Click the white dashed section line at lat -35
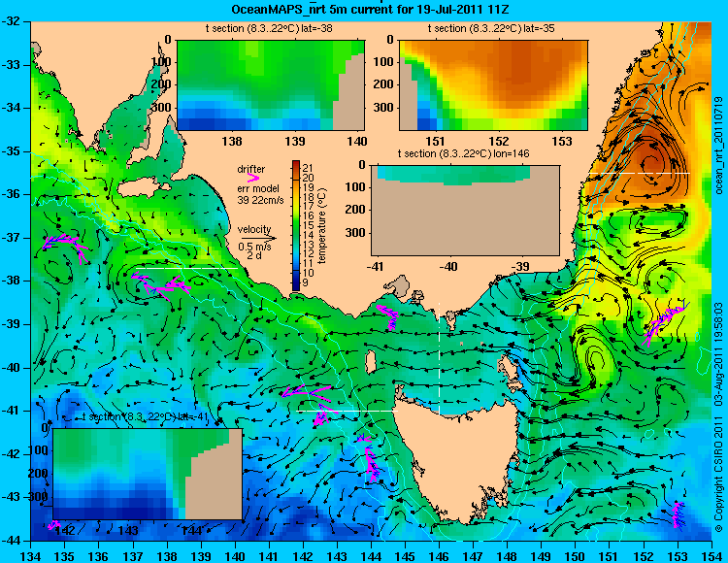The image size is (728, 563). point(640,173)
